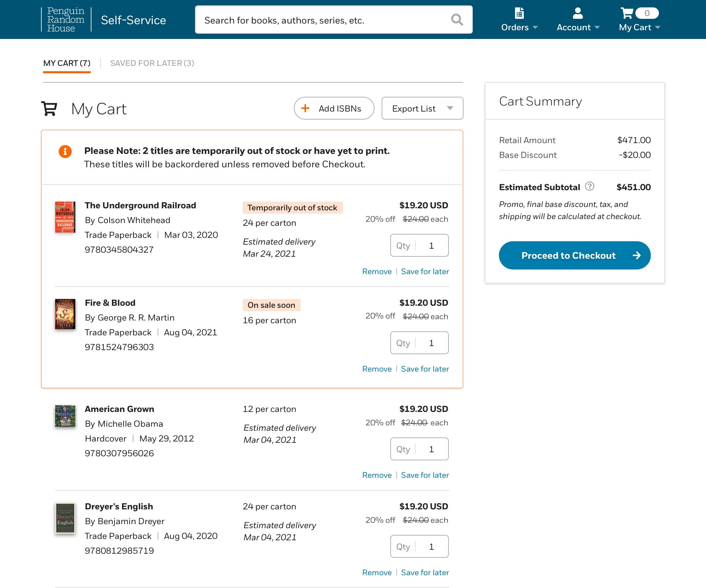The height and width of the screenshot is (588, 706).
Task: Click author name Michelle Obama
Action: click(x=130, y=424)
